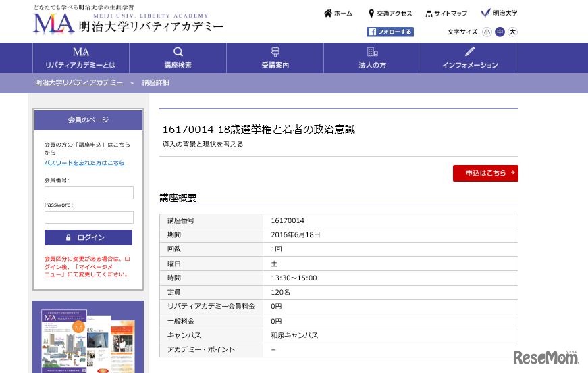Set font size to 大
The width and height of the screenshot is (588, 373).
(512, 32)
